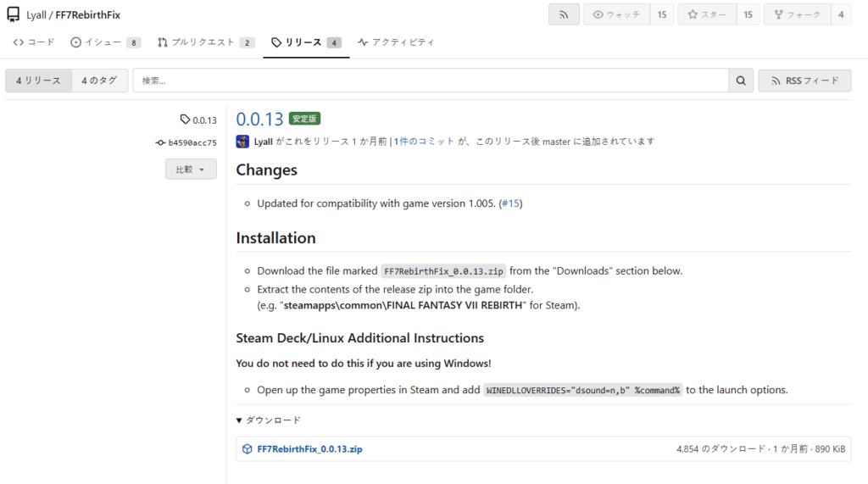Click the package icon beside zip file
This screenshot has height=484, width=868.
coord(248,449)
